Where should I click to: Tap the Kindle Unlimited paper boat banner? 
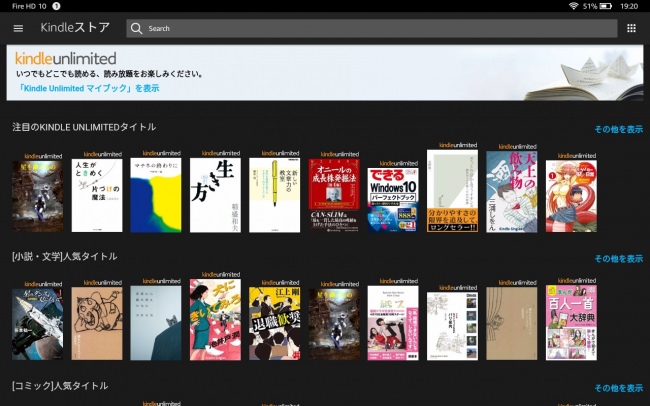coord(325,73)
